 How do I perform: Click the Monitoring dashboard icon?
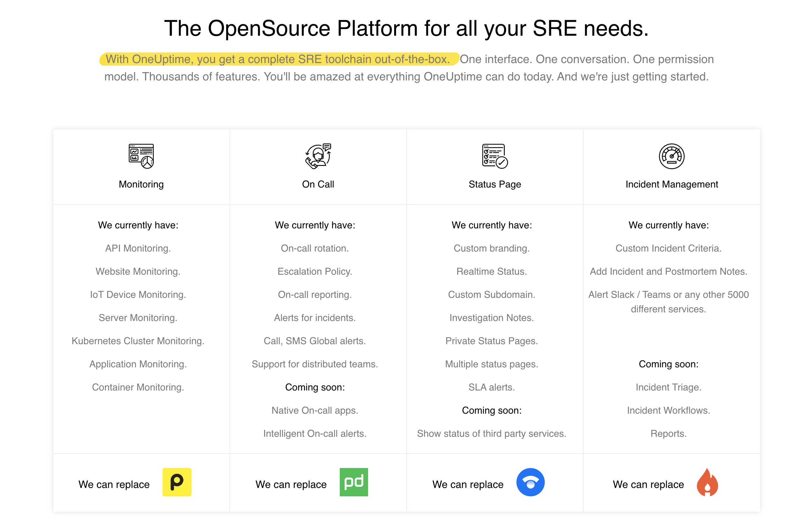(x=141, y=156)
